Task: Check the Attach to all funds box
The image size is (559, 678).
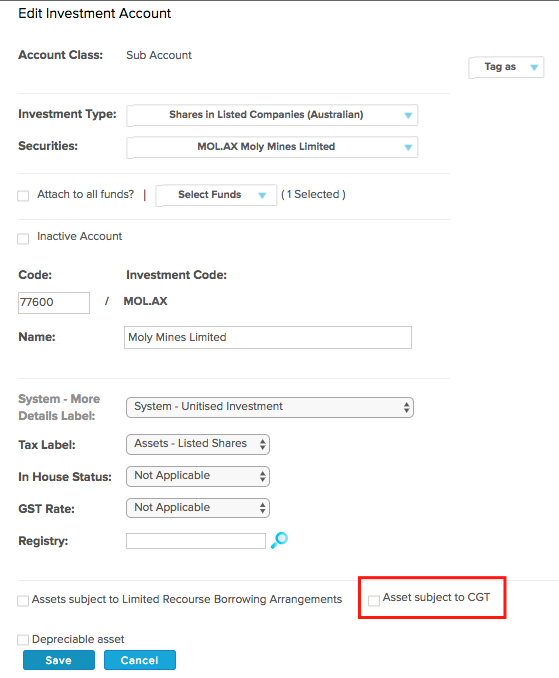Action: point(23,196)
